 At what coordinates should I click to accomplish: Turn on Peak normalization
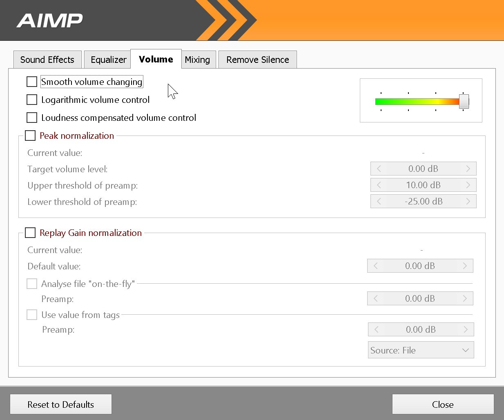coord(30,136)
